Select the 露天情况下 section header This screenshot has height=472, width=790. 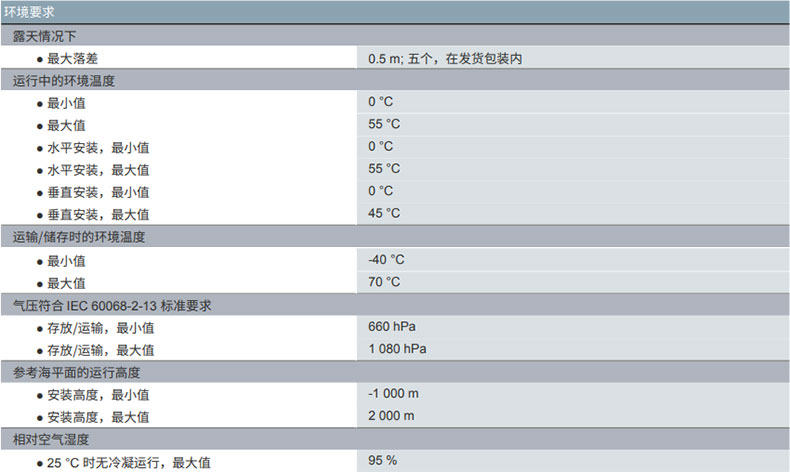click(45, 36)
